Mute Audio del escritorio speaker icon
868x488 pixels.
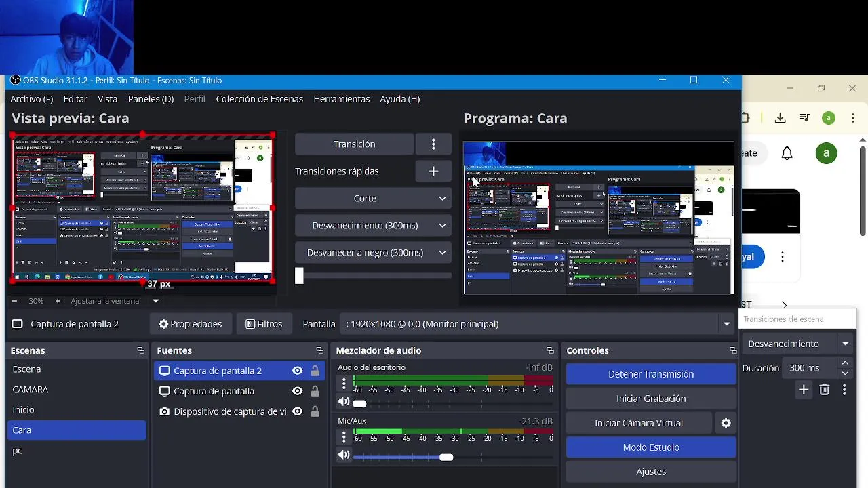[344, 403]
